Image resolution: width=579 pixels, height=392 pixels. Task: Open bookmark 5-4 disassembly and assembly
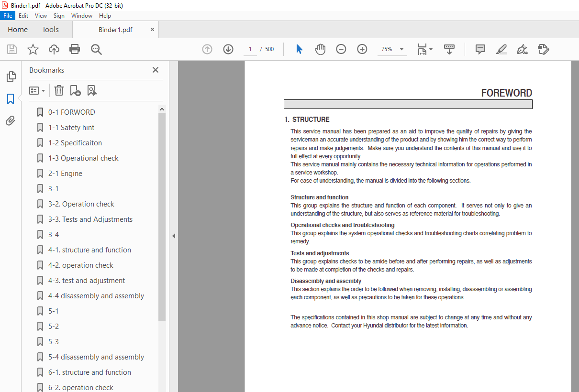[96, 357]
